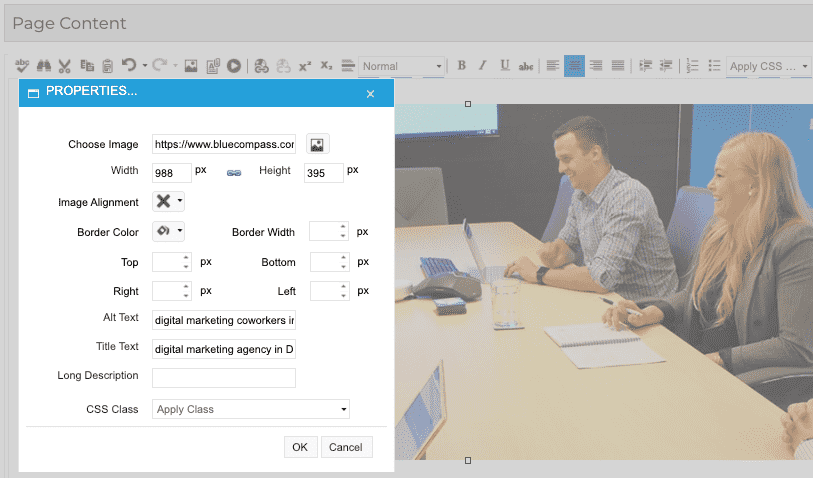Open find and replace binoculars
The image size is (813, 478).
[44, 66]
